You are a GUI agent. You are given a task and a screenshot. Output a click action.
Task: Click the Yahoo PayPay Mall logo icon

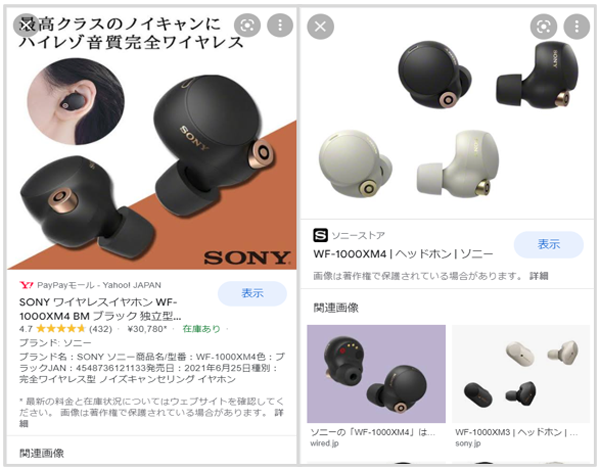(26, 285)
